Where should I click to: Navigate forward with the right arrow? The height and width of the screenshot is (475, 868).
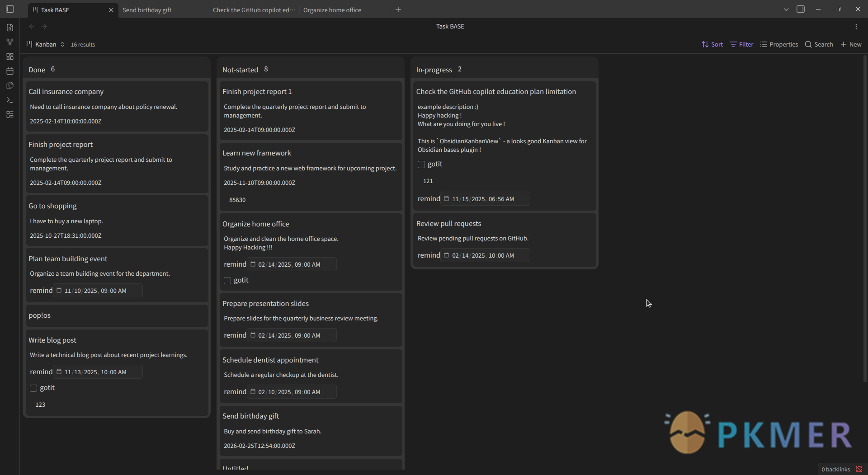pyautogui.click(x=44, y=27)
